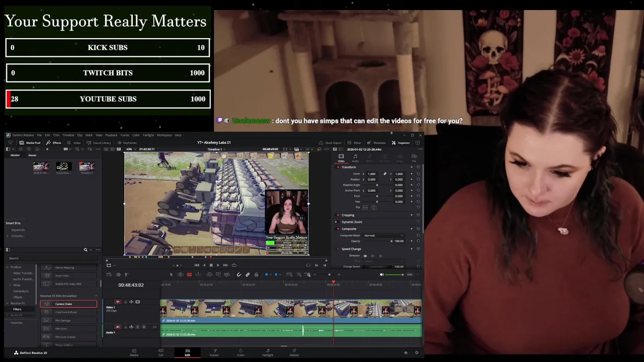644x362 pixels.
Task: Open the audio Mixer panel
Action: pyautogui.click(x=355, y=143)
